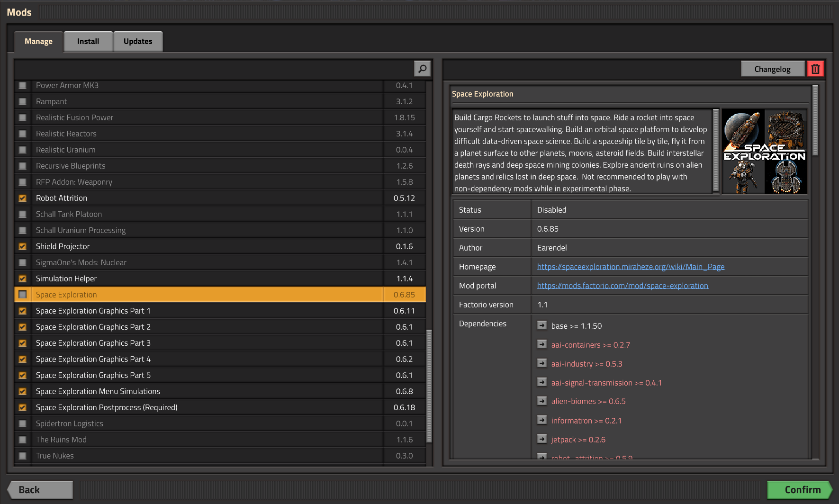Select Space Exploration Graphics Part 4 row

point(220,359)
